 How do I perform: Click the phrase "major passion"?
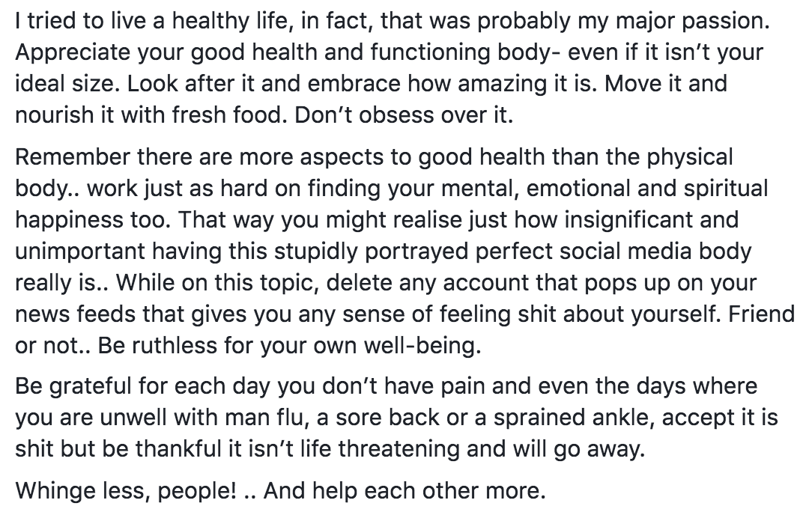tap(694, 22)
